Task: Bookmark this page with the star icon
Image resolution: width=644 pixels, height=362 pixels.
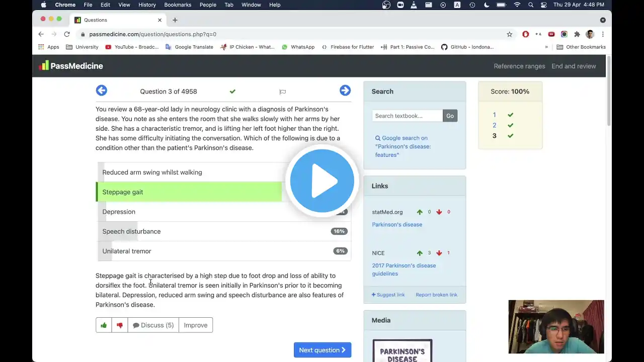Action: (x=509, y=34)
